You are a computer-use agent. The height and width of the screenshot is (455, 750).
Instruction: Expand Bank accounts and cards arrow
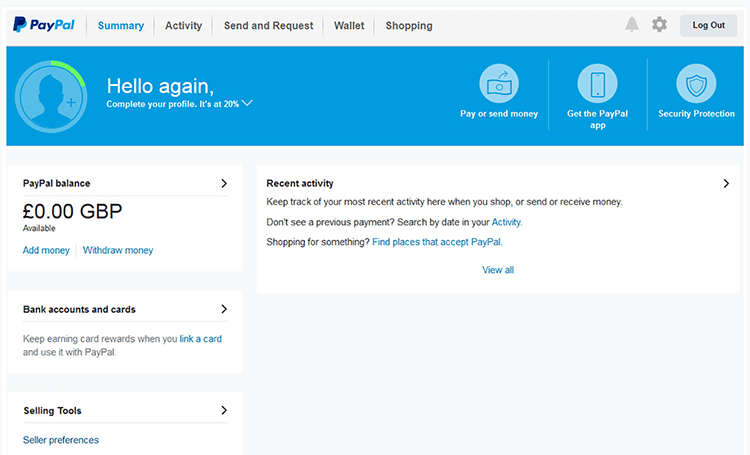point(224,310)
